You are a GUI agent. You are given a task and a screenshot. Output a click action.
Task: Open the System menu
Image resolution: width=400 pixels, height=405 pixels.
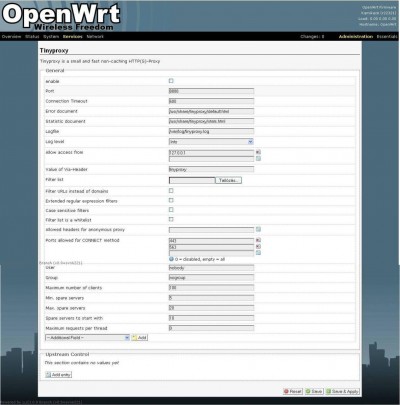51,37
